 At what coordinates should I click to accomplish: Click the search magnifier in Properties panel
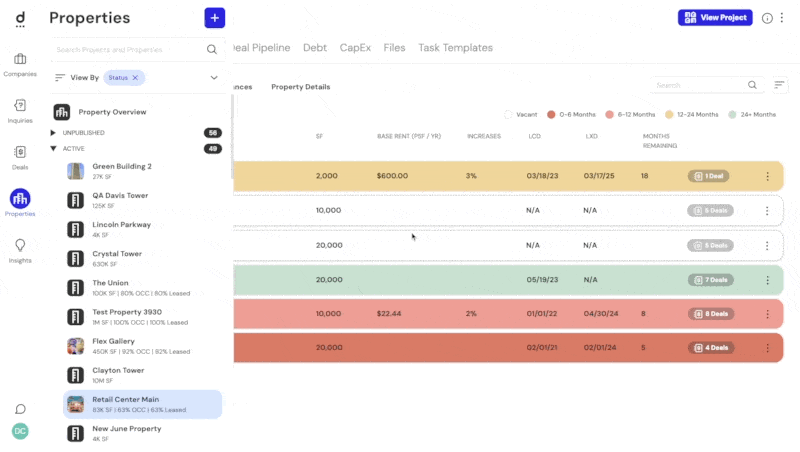[212, 49]
